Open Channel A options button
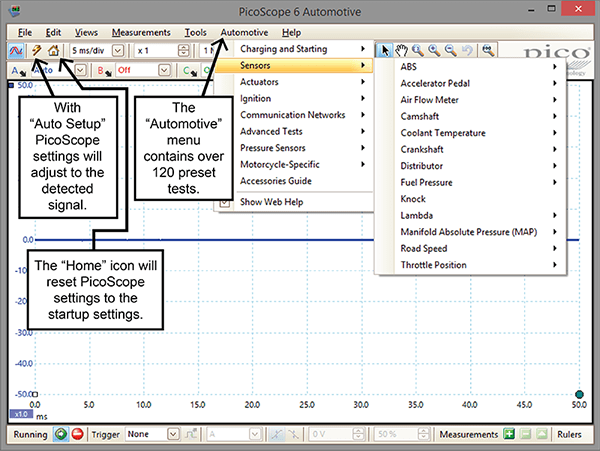This screenshot has width=600, height=451. (18, 71)
